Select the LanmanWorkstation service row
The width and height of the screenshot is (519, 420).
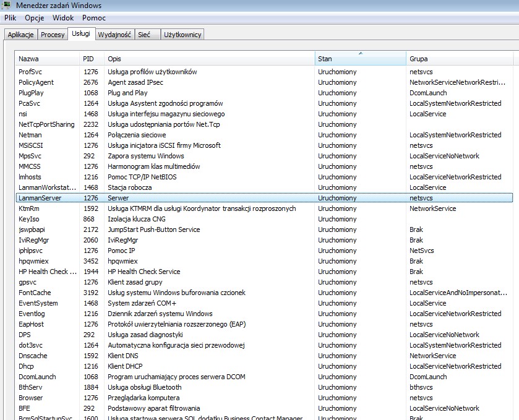264,187
